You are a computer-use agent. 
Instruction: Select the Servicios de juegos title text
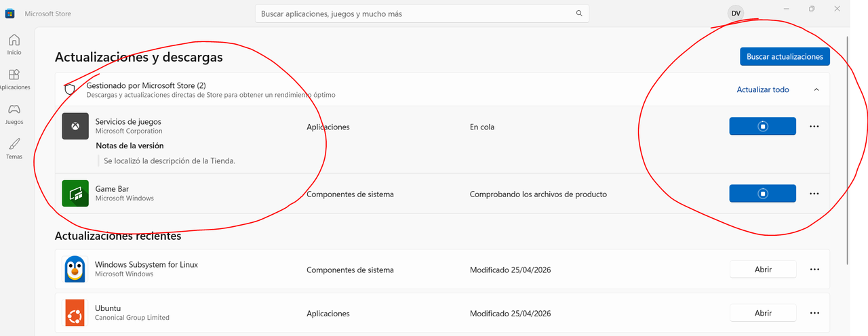click(x=128, y=121)
